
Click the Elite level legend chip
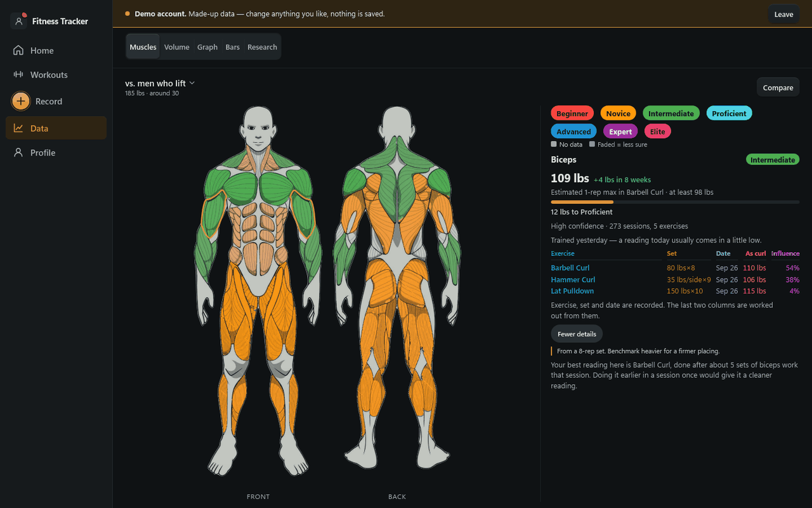(657, 131)
